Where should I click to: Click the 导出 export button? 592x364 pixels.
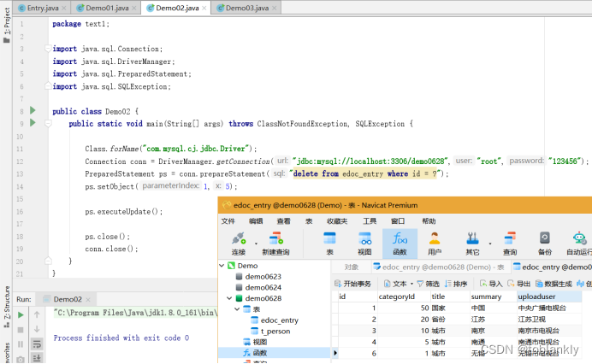point(518,284)
